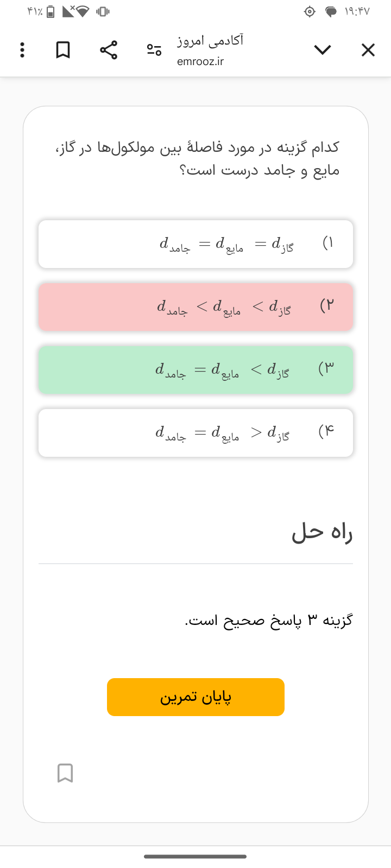
Task: Tap the vibrate mode status icon
Action: [x=102, y=11]
